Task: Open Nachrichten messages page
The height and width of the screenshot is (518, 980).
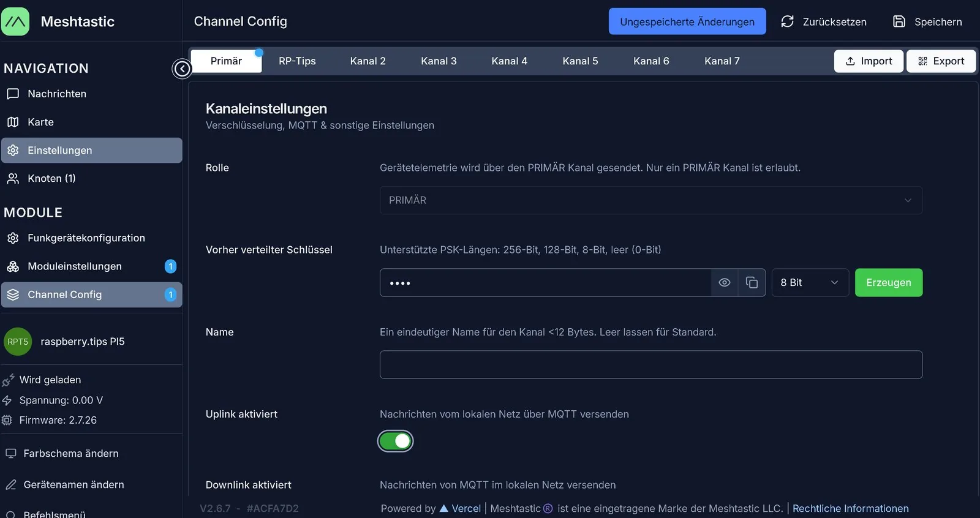Action: (x=92, y=94)
